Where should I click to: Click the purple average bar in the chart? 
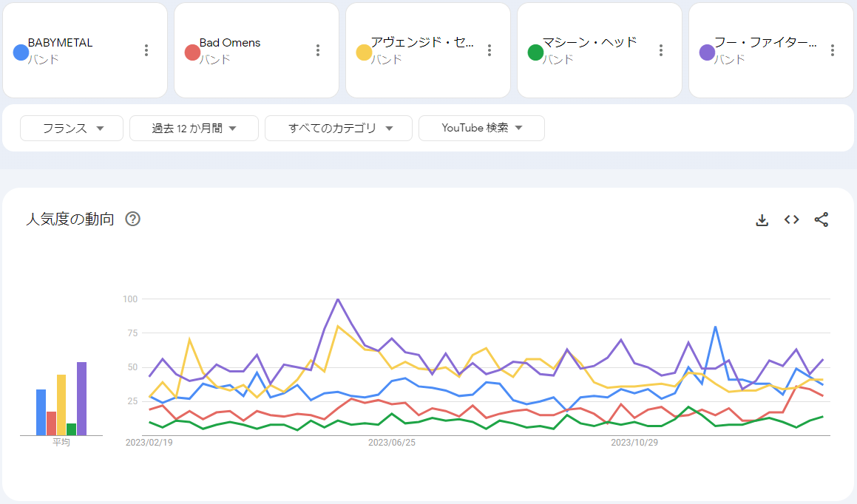click(81, 398)
